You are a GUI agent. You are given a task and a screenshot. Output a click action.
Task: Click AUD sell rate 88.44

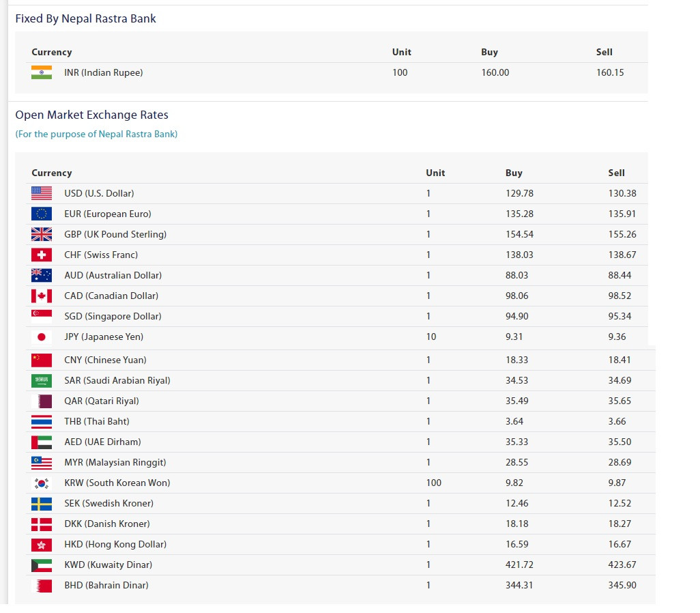[x=619, y=275]
